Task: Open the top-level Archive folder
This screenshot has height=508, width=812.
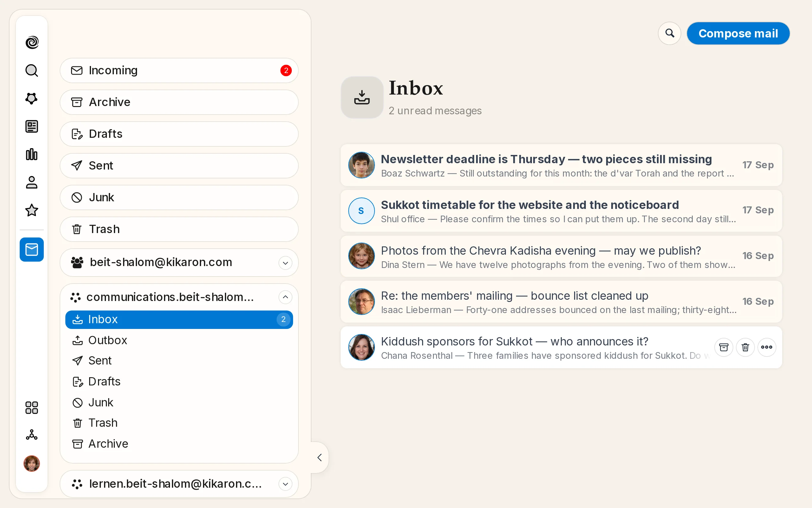Action: point(179,102)
